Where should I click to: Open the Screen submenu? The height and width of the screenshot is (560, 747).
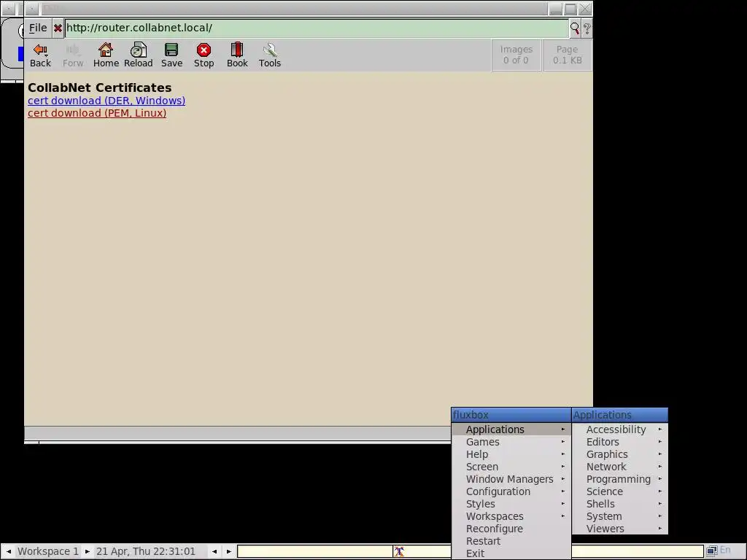(x=511, y=467)
